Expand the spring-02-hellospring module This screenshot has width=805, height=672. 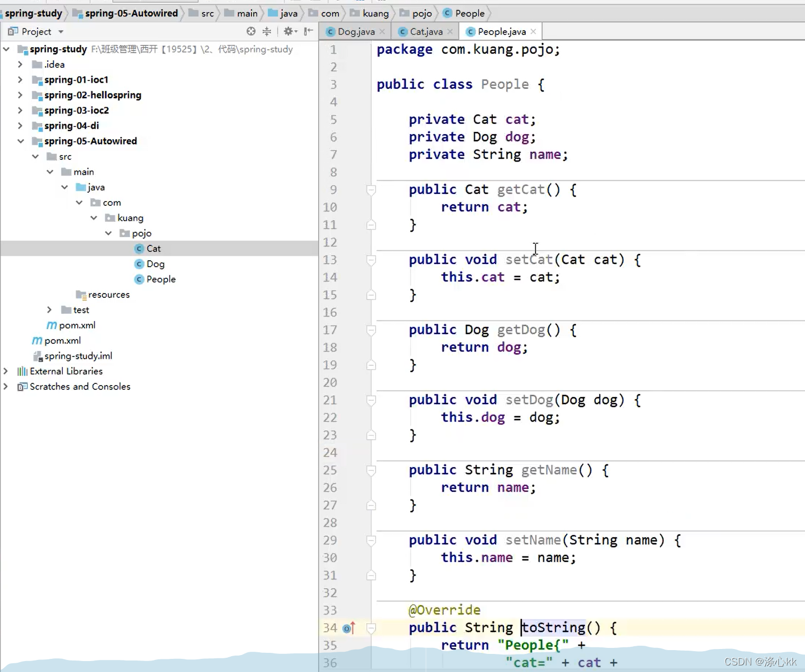20,95
